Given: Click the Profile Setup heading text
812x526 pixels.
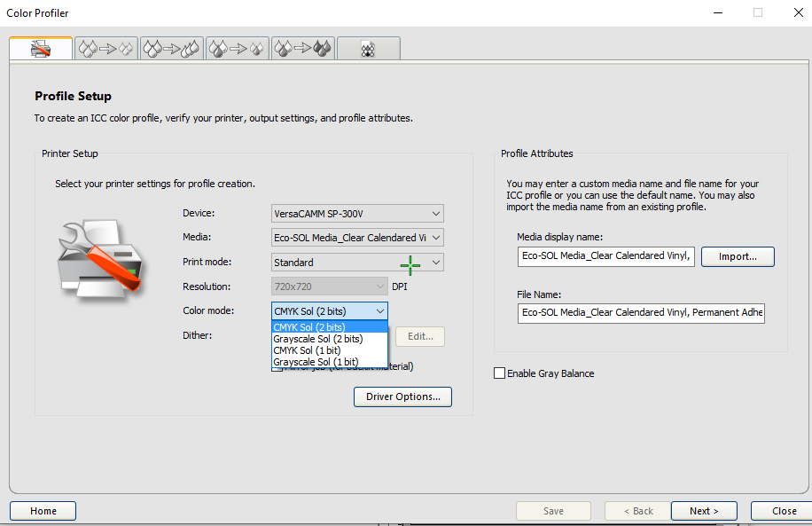Looking at the screenshot, I should coord(73,96).
